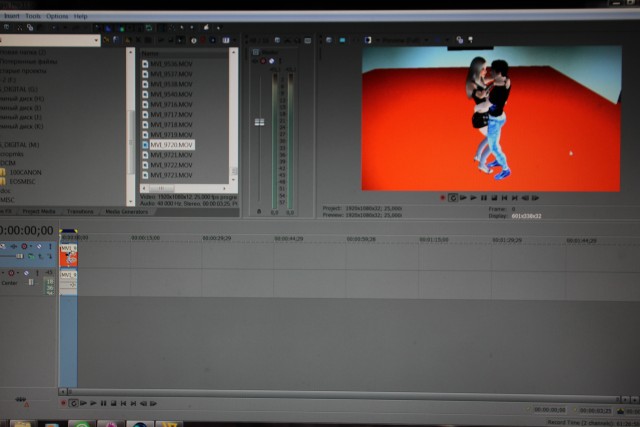The image size is (640, 427).
Task: Click the copy snapshot icon in preview
Action: pyautogui.click(x=460, y=40)
